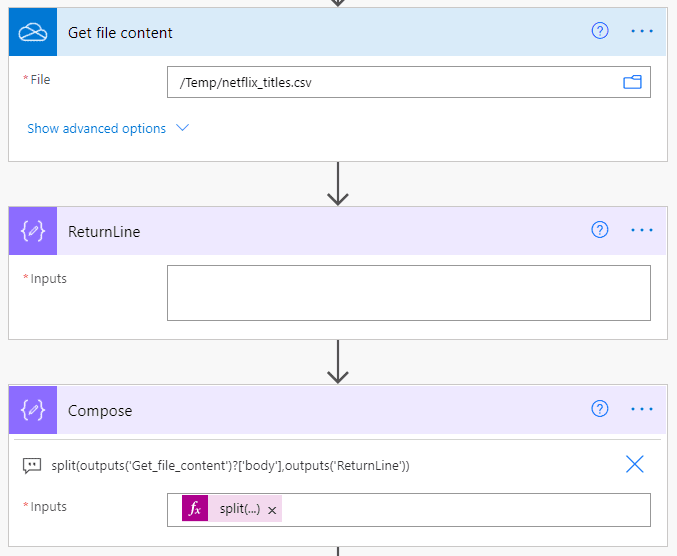Click the Compose action's curly-brace icon
The image size is (677, 556).
click(x=33, y=410)
